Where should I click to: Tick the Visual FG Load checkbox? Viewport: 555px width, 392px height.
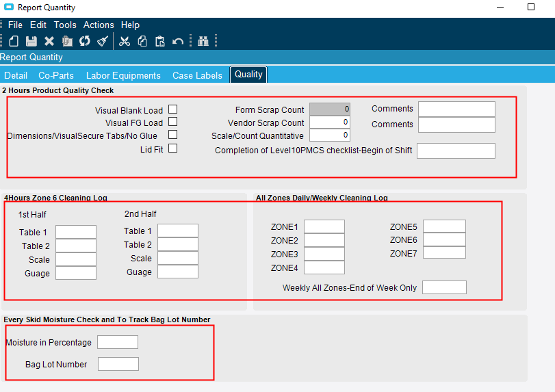tap(172, 122)
